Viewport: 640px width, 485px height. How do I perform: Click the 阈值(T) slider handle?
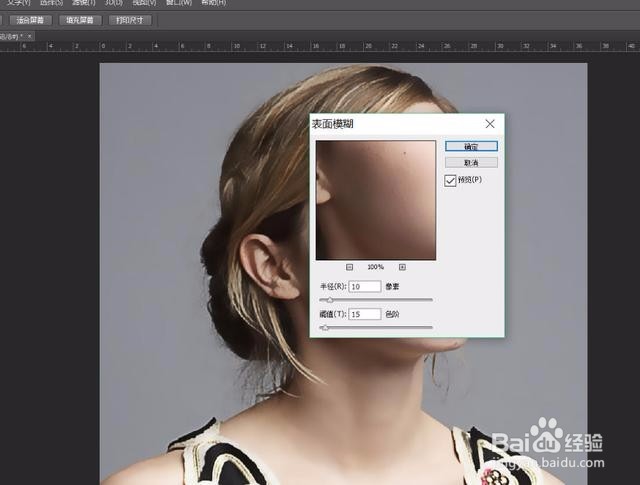(x=325, y=327)
